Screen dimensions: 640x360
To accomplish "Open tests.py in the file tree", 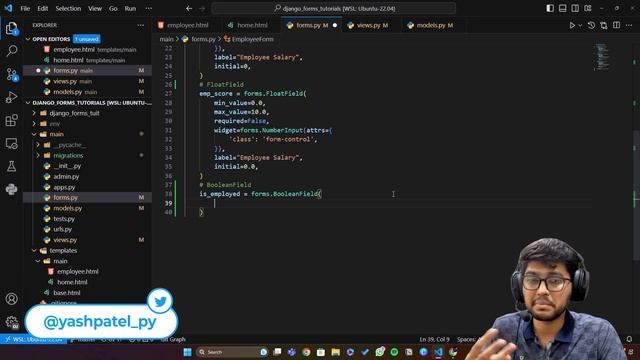I will tap(64, 219).
